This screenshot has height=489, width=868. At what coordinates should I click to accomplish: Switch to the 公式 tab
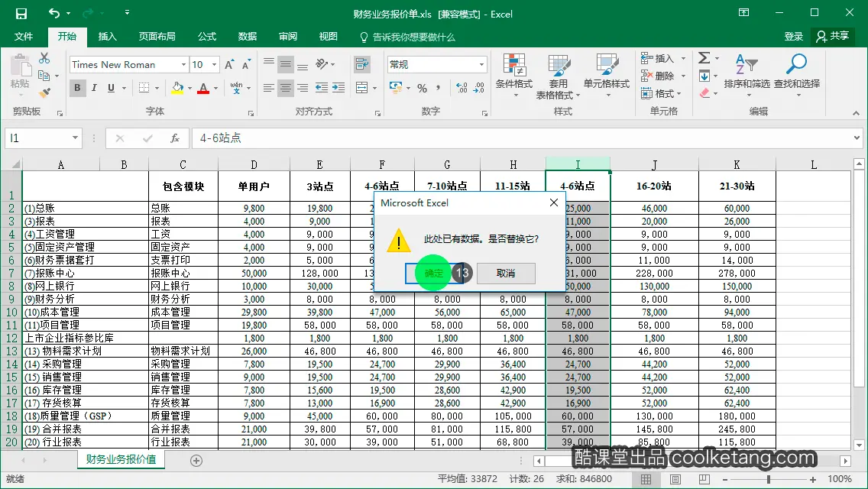(x=207, y=37)
